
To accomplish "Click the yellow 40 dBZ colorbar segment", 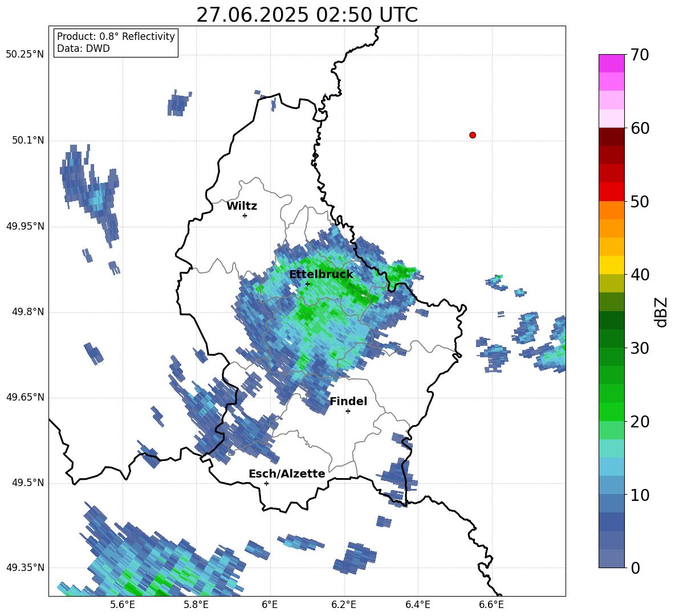I will [611, 265].
